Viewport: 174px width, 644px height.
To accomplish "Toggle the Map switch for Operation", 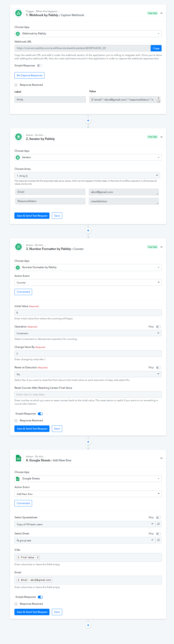I will pyautogui.click(x=159, y=326).
